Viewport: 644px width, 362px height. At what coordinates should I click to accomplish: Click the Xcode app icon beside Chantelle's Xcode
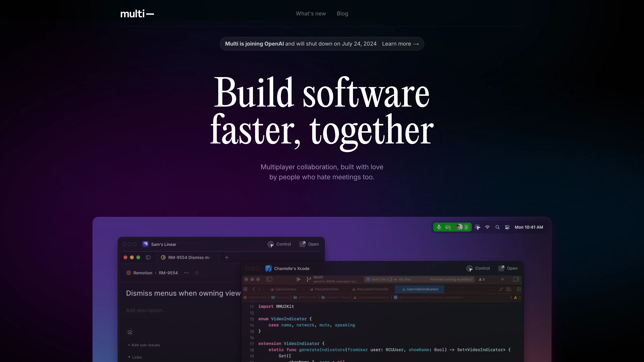pyautogui.click(x=269, y=268)
